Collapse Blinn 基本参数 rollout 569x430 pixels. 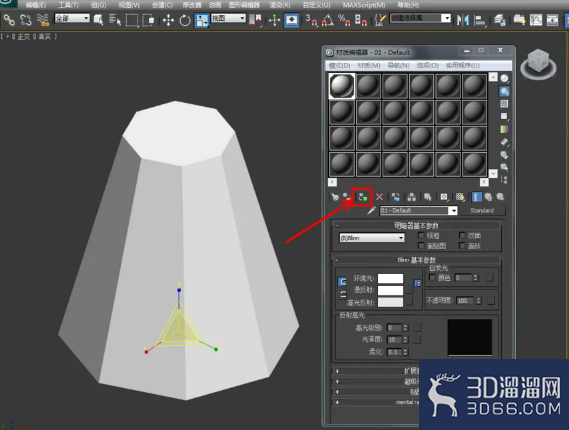[416, 260]
